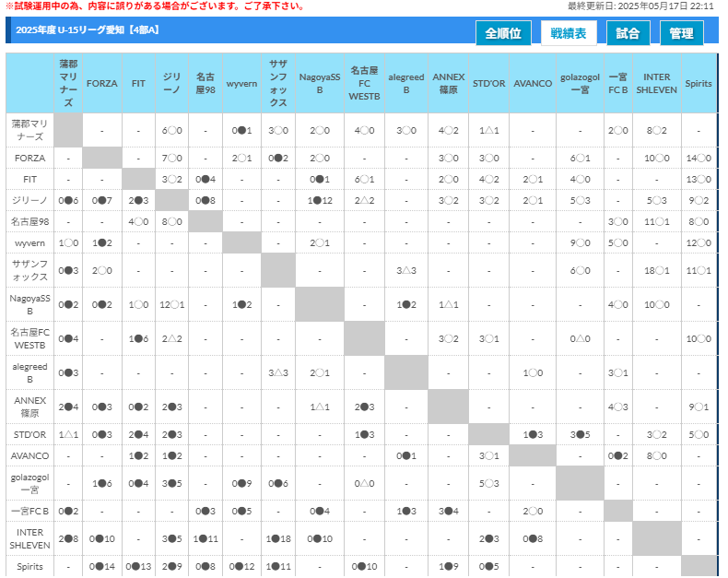The width and height of the screenshot is (728, 578).
Task: Click the FORZA column header
Action: point(102,83)
